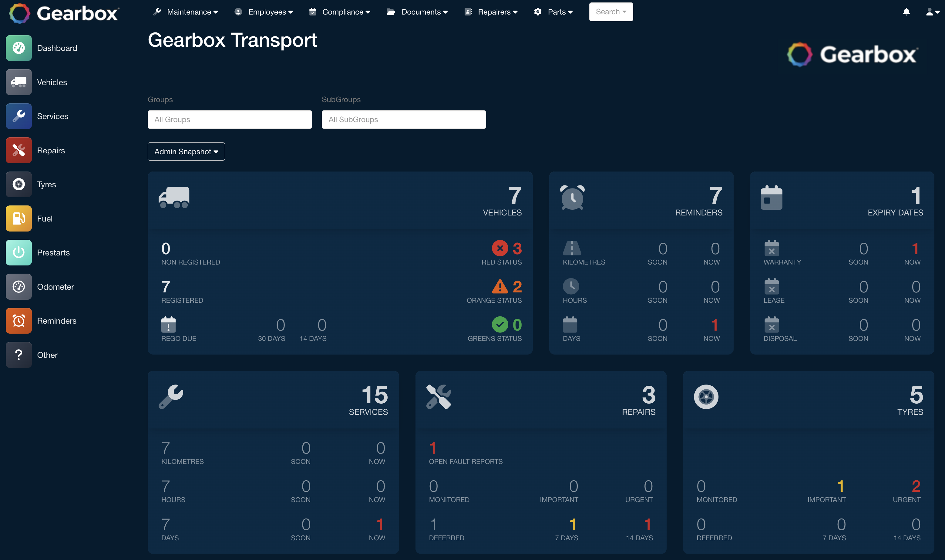Click the red X Red Status icon

coord(500,248)
